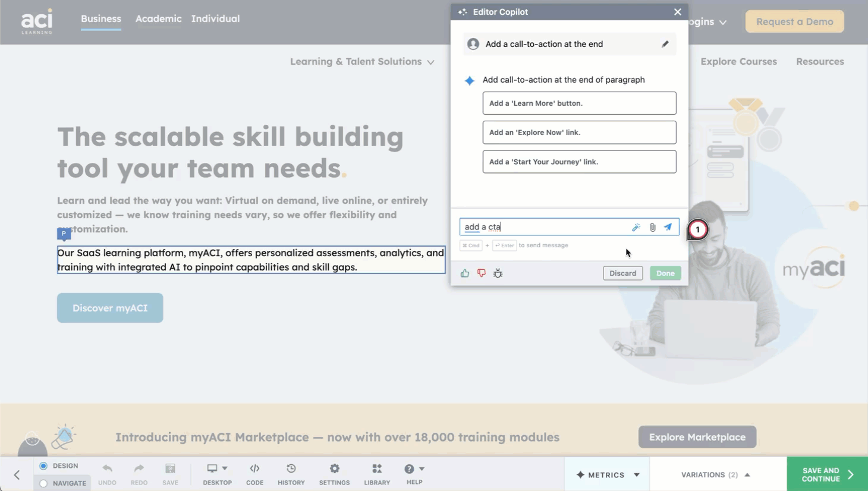Click Save and Continue

[827, 474]
